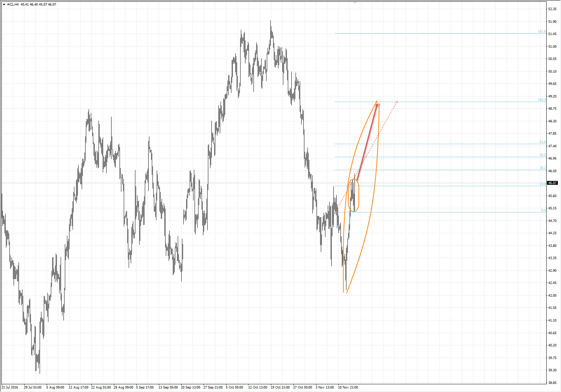Click the 19 Oct 21:00 time label
The image size is (561, 392).
280,387
